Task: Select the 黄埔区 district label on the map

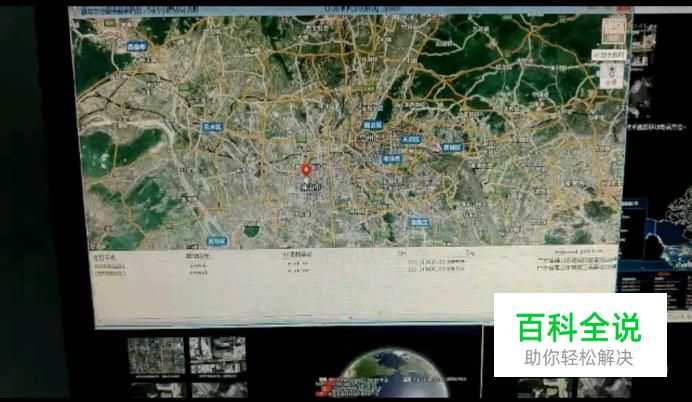Action: 452,147
